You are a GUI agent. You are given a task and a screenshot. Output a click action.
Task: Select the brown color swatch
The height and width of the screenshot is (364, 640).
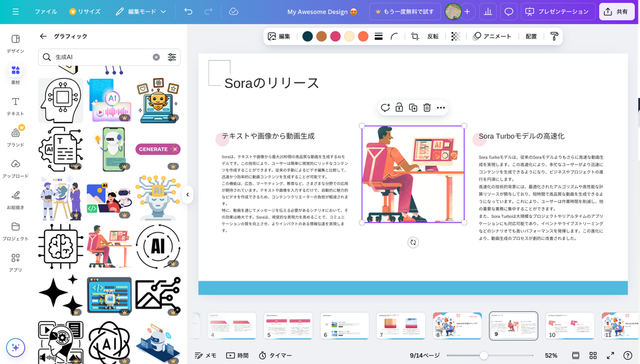pyautogui.click(x=322, y=36)
